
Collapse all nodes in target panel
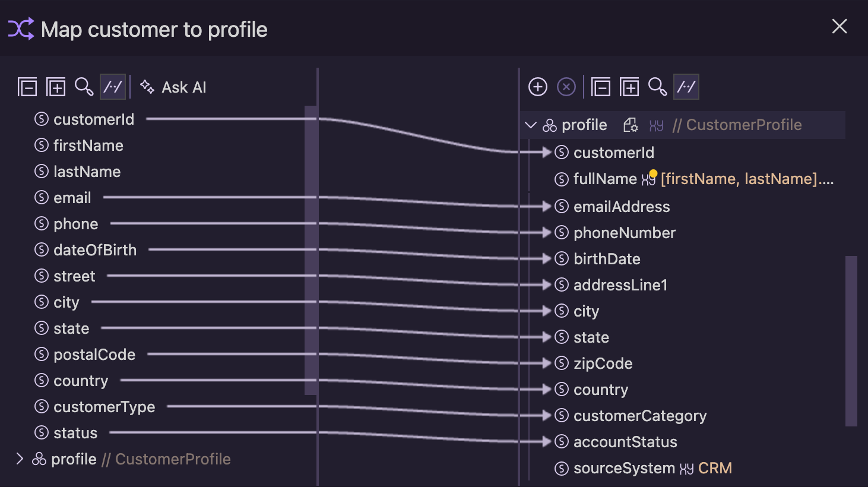coord(601,87)
